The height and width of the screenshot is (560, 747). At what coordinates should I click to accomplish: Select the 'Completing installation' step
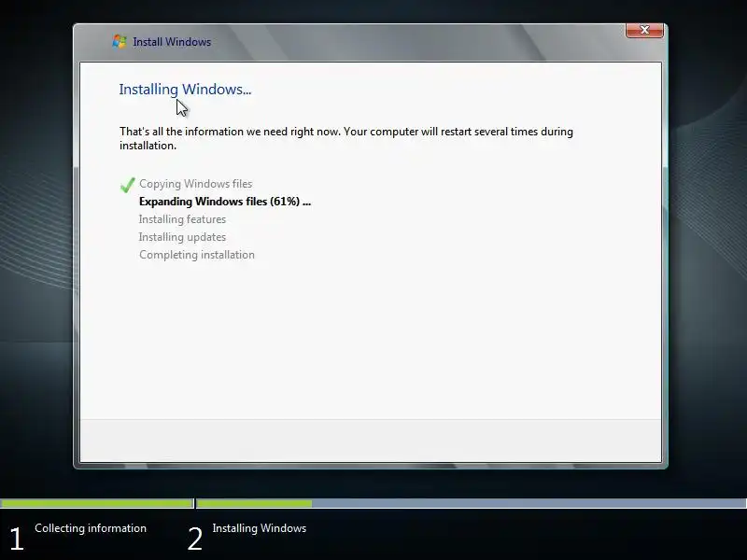click(x=197, y=255)
